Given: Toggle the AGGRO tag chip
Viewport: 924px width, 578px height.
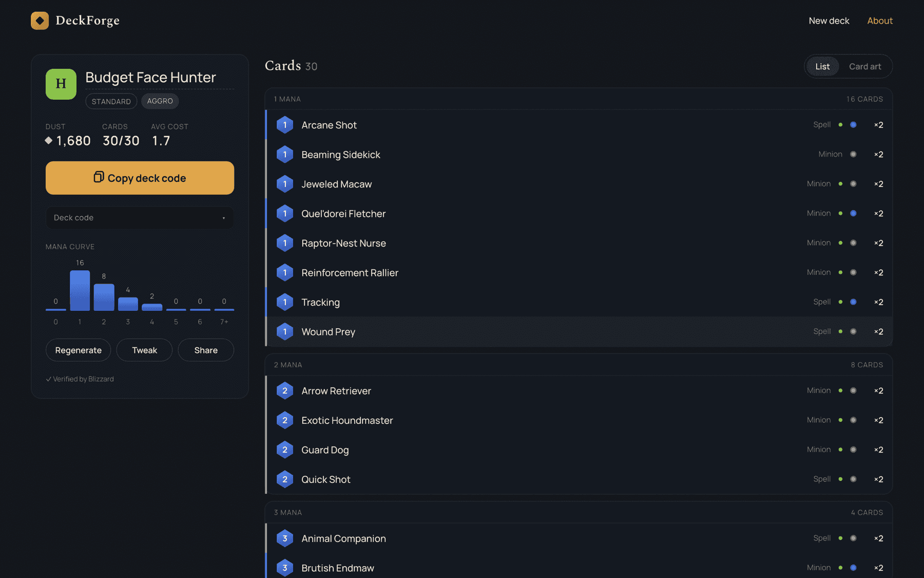Looking at the screenshot, I should point(160,101).
